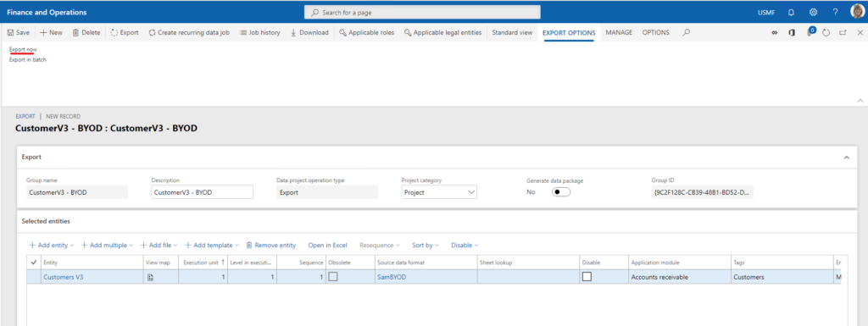Image resolution: width=868 pixels, height=326 pixels.
Task: Open the Customers V3 entity link
Action: 64,278
